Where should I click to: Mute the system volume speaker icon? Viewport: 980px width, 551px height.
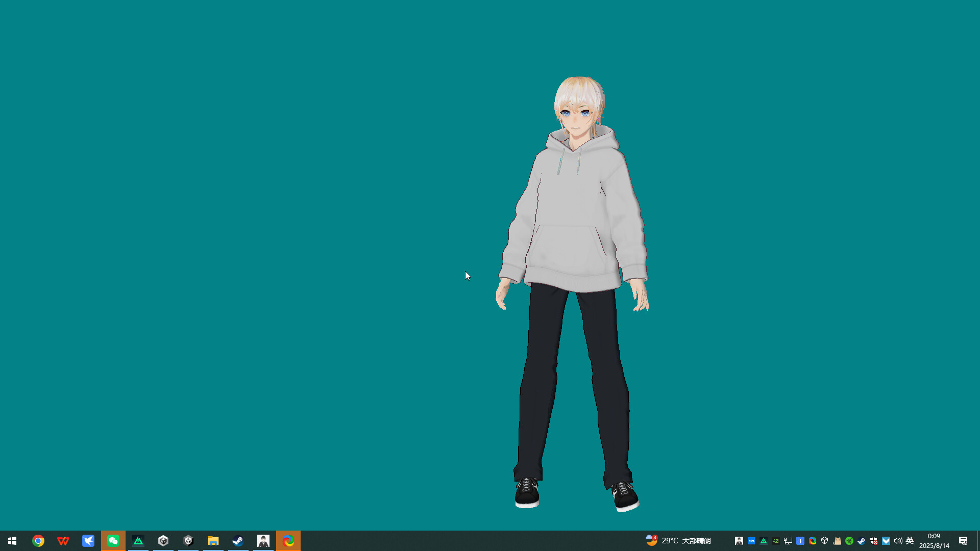point(898,541)
